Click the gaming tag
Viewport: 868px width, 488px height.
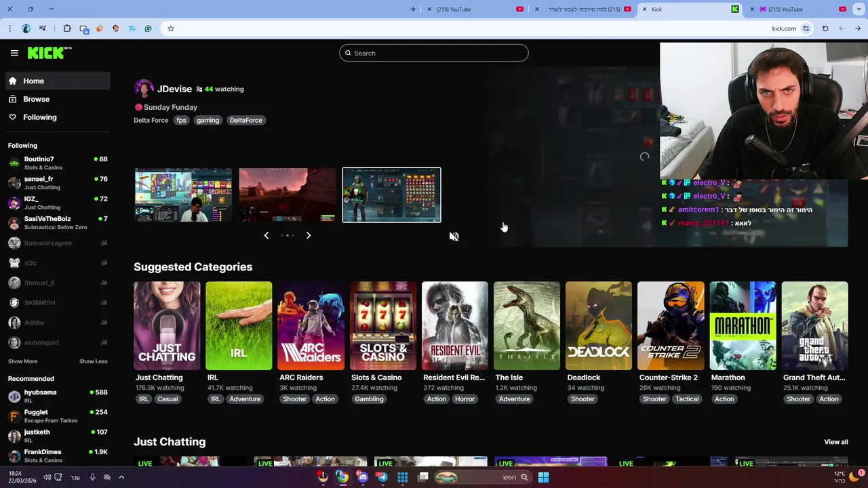tap(208, 120)
